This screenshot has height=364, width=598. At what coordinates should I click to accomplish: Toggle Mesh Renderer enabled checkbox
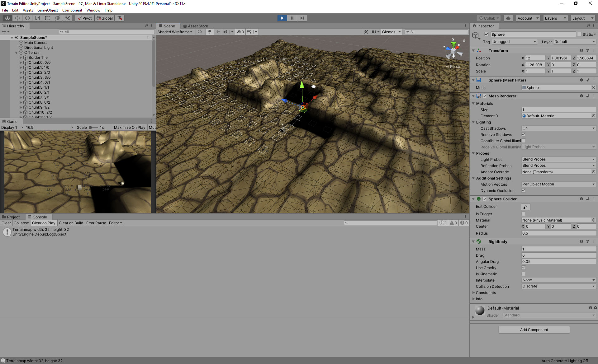coord(485,96)
